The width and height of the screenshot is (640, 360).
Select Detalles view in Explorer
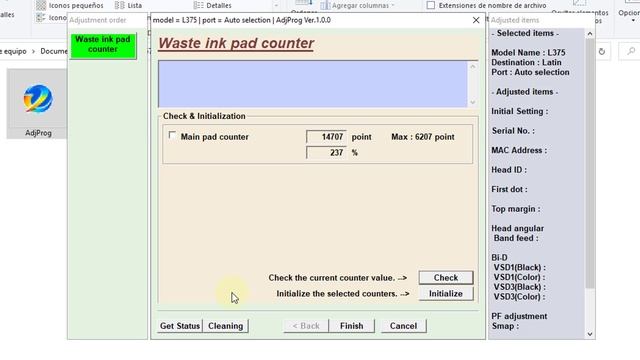212,5
